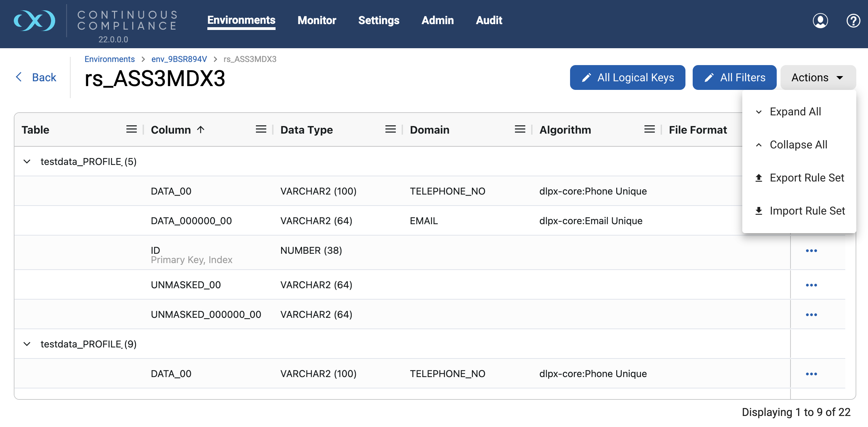
Task: Open env_9BSR894V breadcrumb link
Action: coord(179,59)
